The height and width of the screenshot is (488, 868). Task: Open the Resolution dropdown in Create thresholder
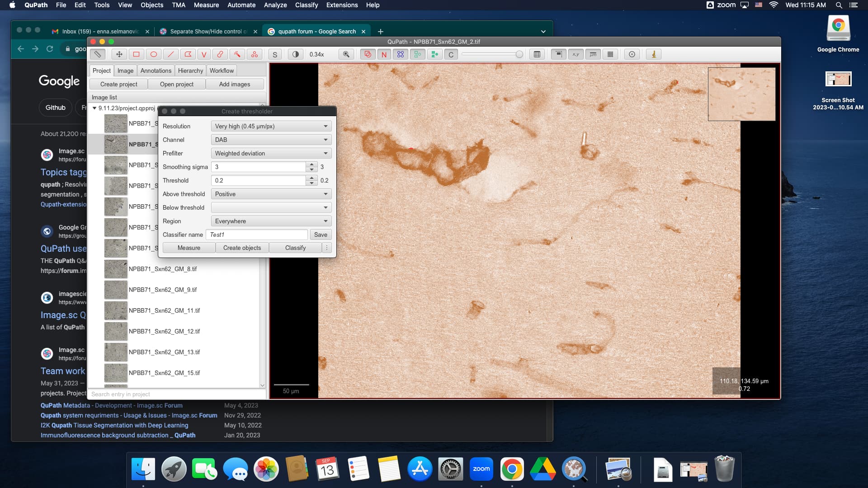270,126
